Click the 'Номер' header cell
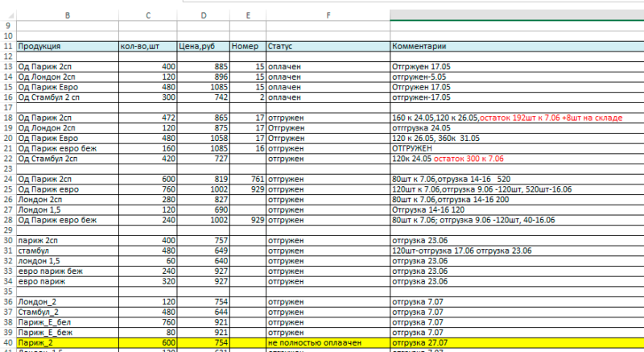Image resolution: width=644 pixels, height=352 pixels. pyautogui.click(x=248, y=47)
